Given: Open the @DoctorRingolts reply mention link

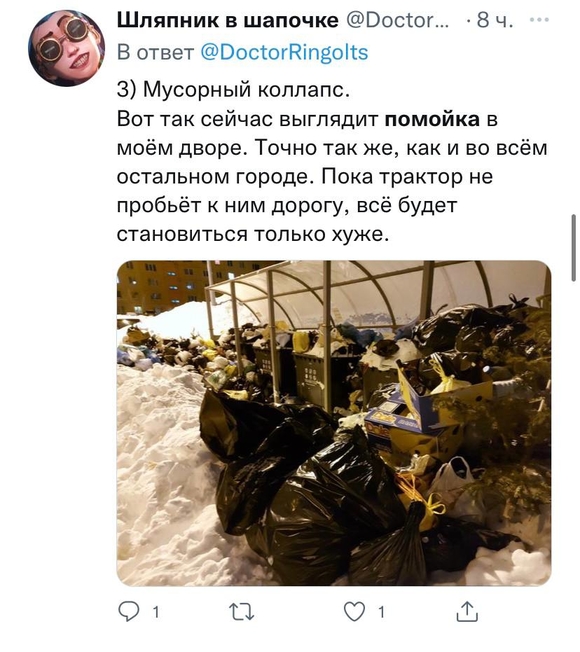Looking at the screenshot, I should click(284, 52).
